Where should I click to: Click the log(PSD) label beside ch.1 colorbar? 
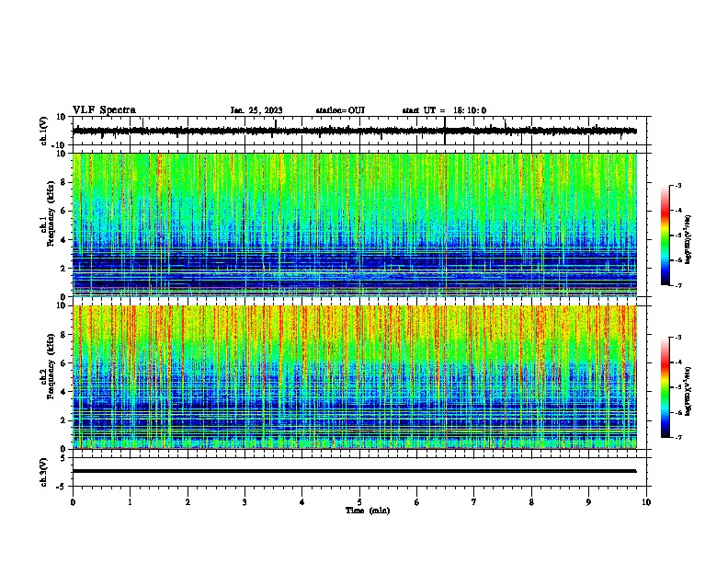(x=688, y=240)
